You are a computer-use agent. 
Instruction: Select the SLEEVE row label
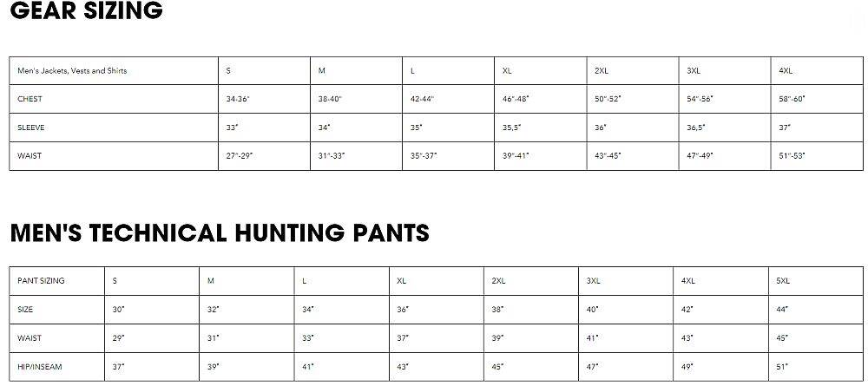click(30, 128)
